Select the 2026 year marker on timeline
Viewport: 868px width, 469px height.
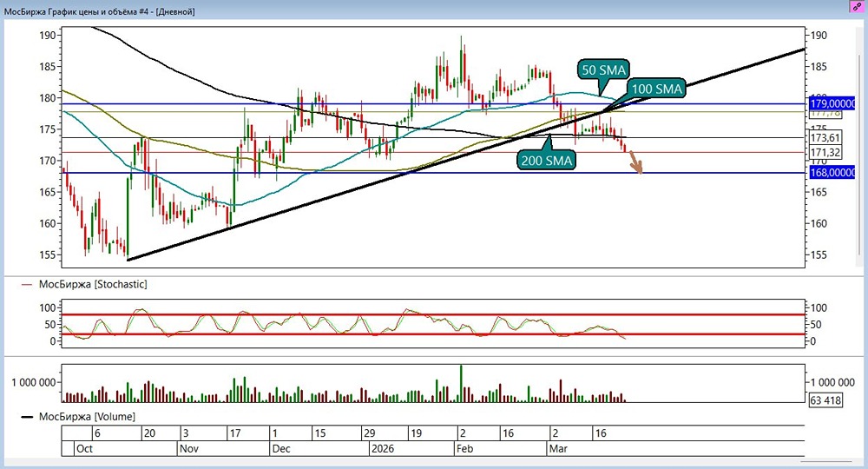click(x=382, y=449)
